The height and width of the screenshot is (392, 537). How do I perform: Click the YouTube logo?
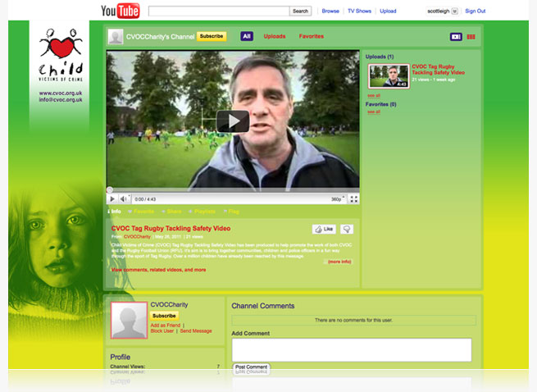coord(121,11)
